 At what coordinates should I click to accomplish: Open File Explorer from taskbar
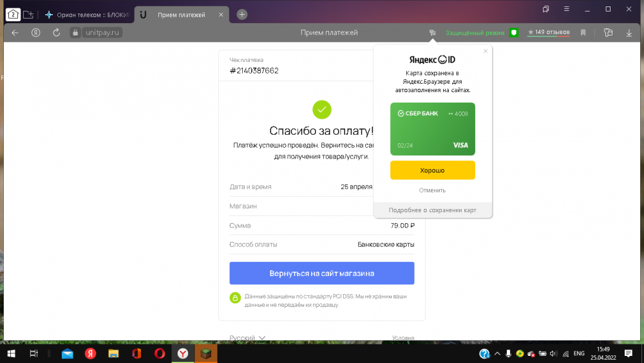click(113, 353)
